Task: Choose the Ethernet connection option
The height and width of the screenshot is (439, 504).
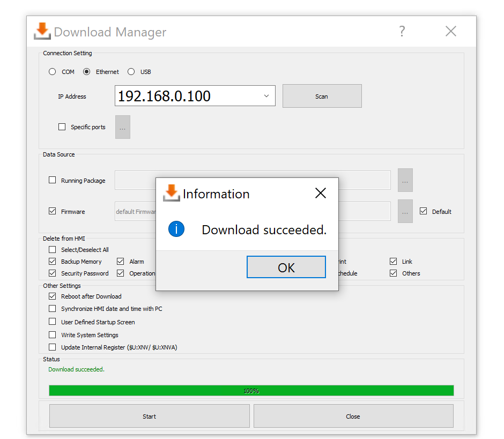Action: (87, 72)
